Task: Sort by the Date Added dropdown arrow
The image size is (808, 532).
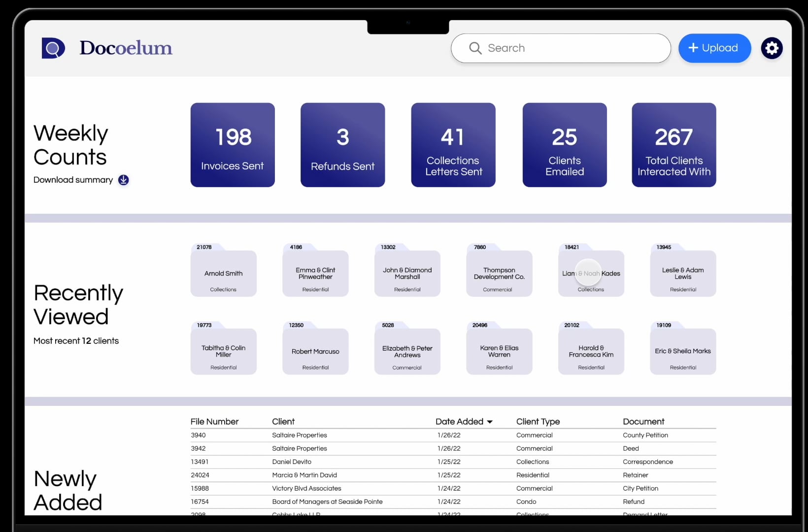Action: pyautogui.click(x=490, y=422)
